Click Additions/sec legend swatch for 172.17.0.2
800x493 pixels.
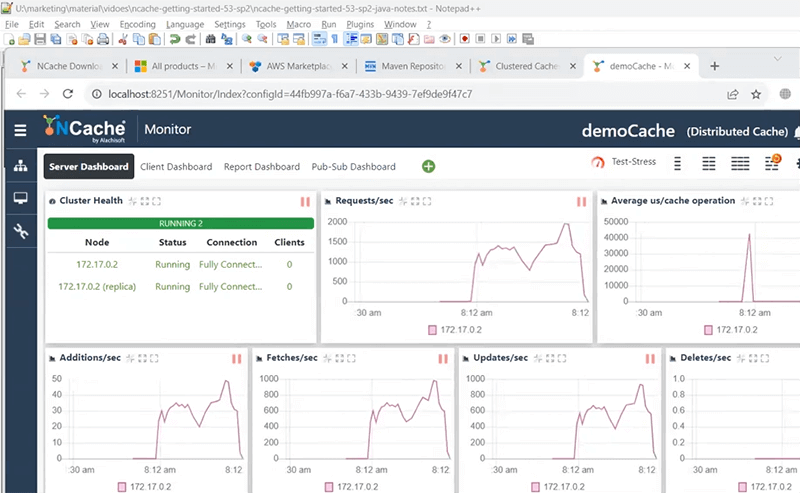pyautogui.click(x=121, y=487)
